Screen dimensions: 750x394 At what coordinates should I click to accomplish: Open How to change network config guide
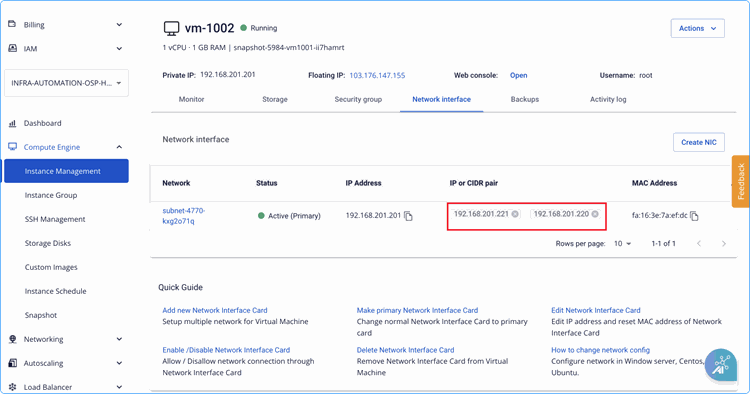coord(600,350)
